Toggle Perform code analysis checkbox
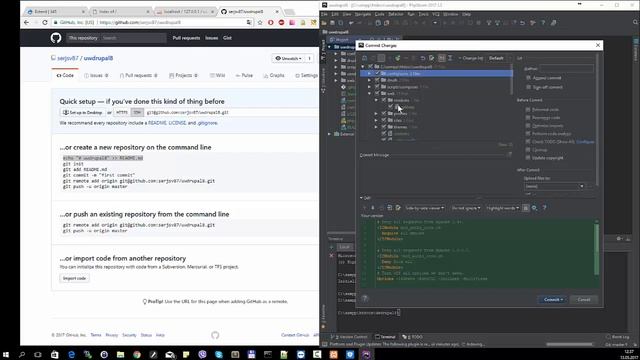Viewport: 640px width, 360px height. click(x=528, y=133)
